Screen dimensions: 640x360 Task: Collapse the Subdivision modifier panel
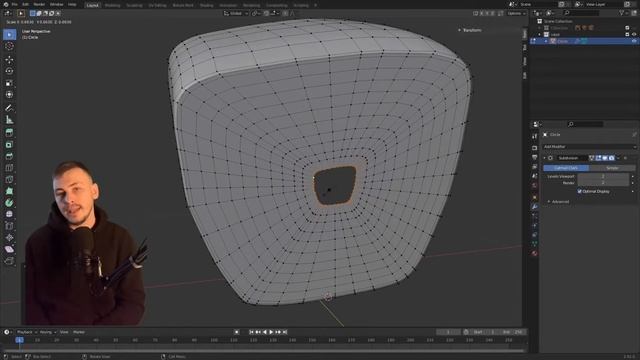(x=544, y=158)
